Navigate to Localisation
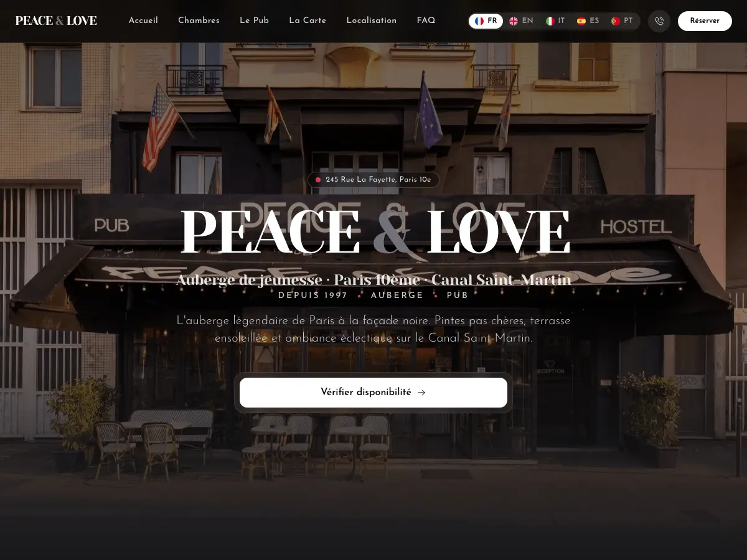 [372, 21]
